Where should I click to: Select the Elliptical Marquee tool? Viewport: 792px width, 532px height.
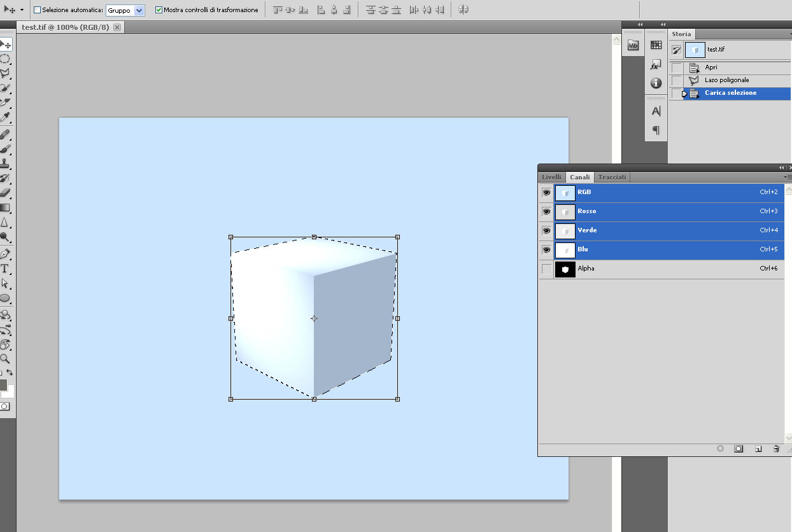click(x=5, y=59)
